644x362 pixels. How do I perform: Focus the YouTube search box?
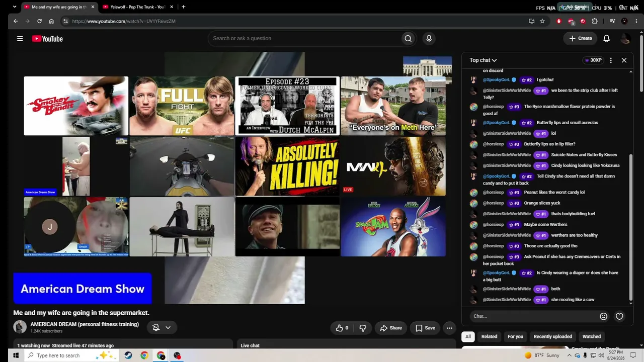pyautogui.click(x=304, y=39)
